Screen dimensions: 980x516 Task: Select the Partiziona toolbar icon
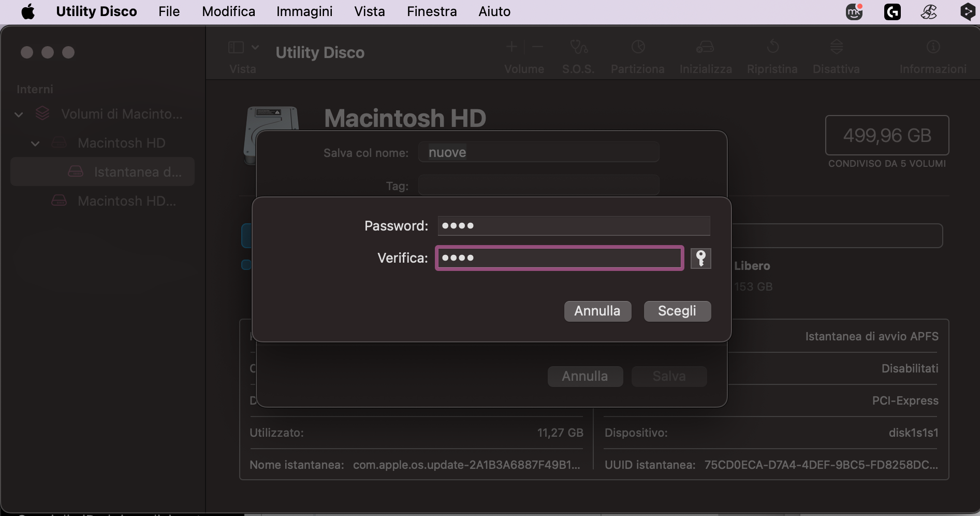point(638,47)
